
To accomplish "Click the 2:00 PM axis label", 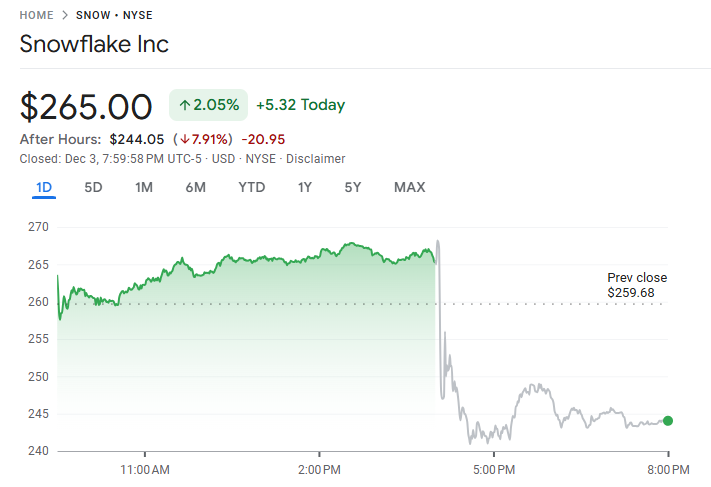I will (319, 468).
